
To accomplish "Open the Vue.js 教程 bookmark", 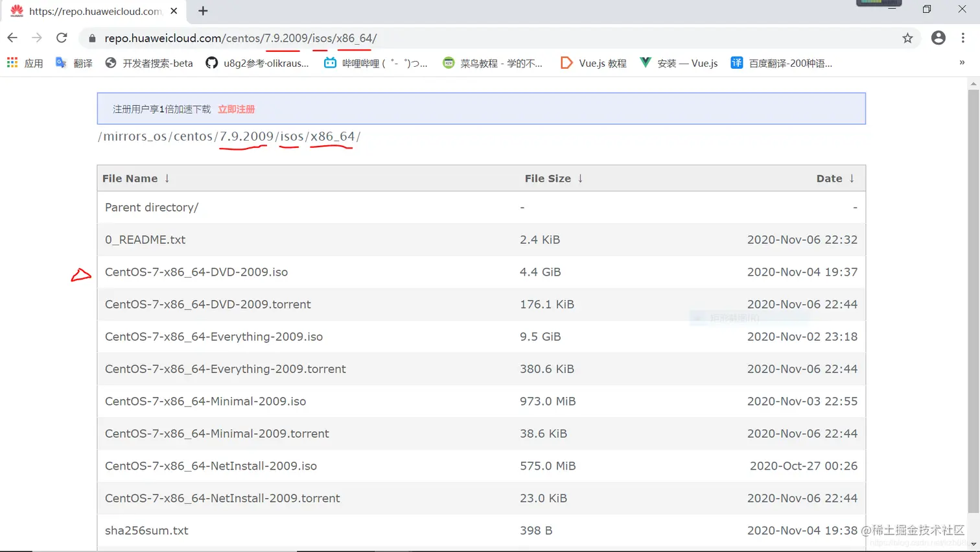I will tap(594, 63).
